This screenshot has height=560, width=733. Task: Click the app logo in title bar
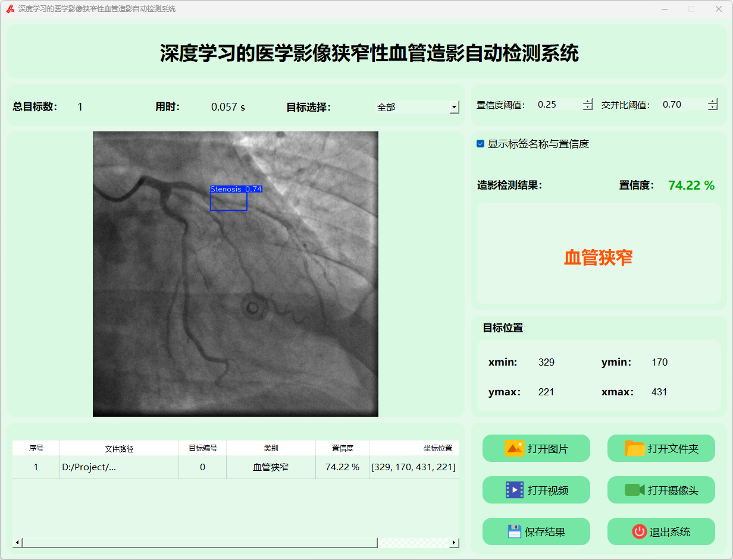[x=10, y=9]
